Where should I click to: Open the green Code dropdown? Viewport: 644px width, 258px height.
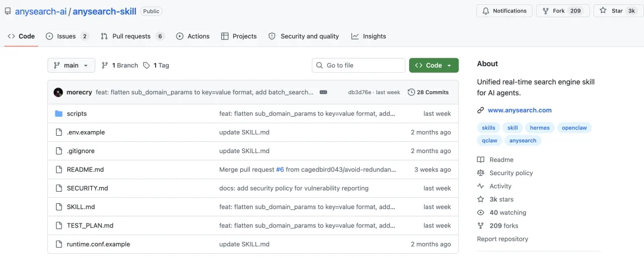(x=434, y=65)
